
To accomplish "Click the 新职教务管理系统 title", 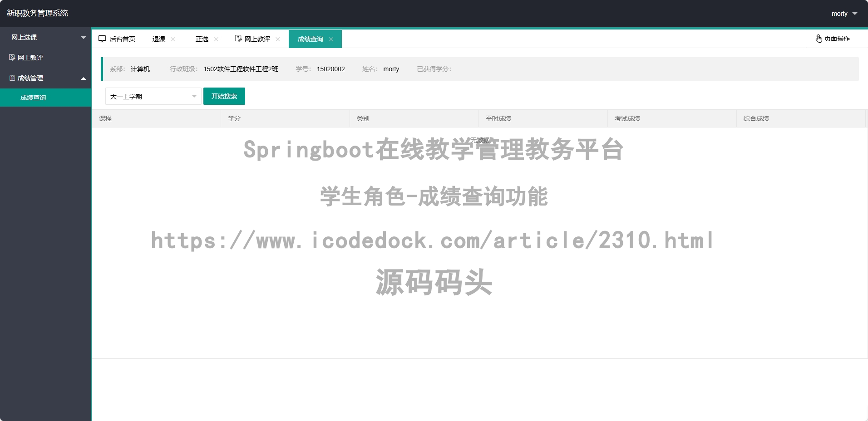I will click(37, 13).
